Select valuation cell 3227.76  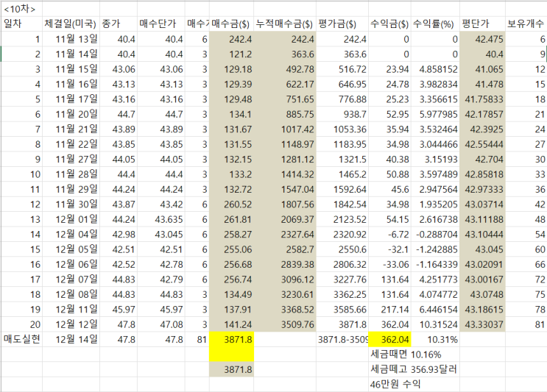tap(342, 279)
